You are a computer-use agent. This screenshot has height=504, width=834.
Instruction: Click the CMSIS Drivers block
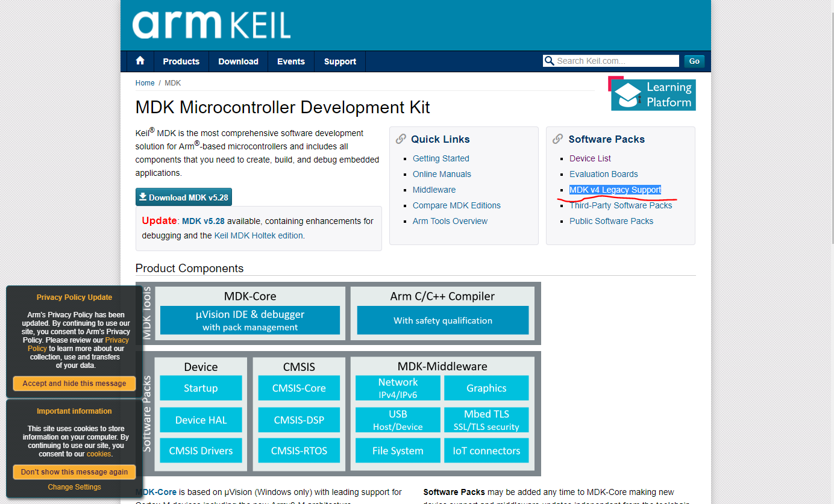point(201,450)
